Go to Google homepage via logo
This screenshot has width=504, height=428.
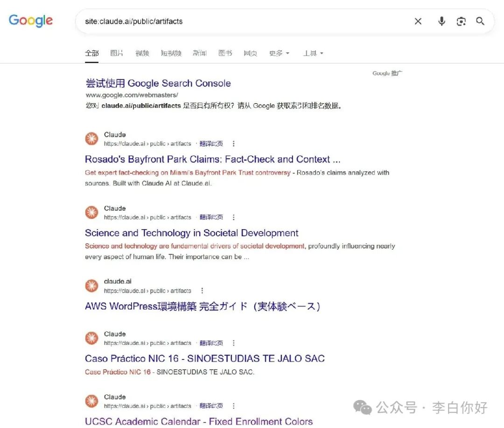coord(30,21)
